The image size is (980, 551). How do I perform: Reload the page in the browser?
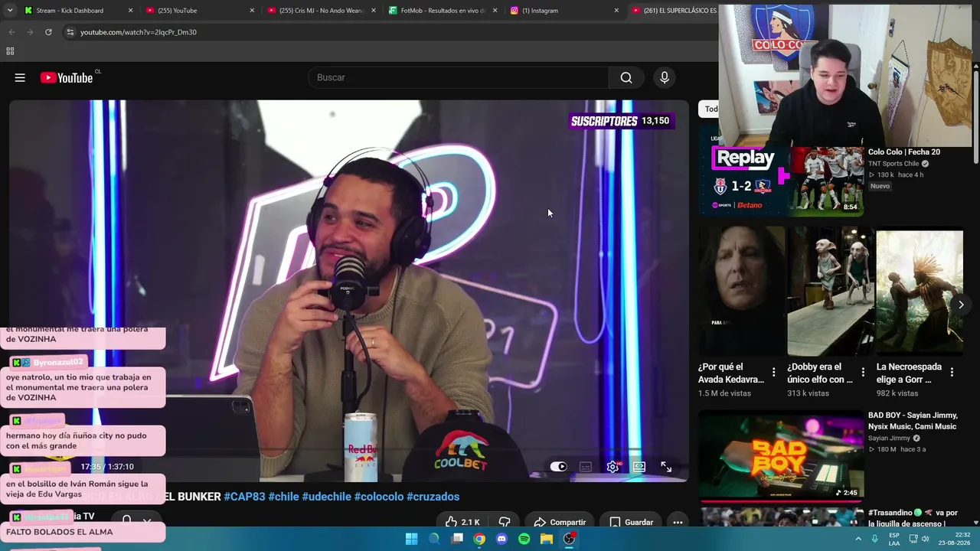(48, 32)
